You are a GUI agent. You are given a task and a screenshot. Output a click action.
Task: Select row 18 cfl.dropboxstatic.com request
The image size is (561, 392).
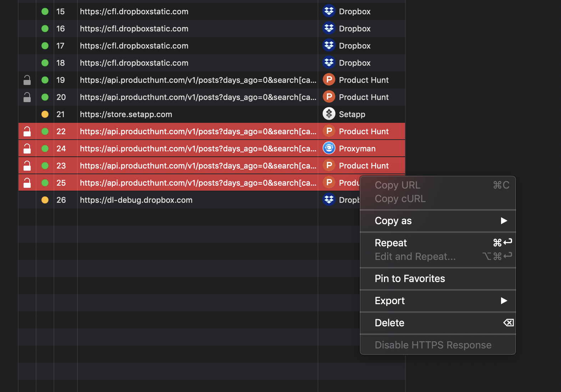212,63
